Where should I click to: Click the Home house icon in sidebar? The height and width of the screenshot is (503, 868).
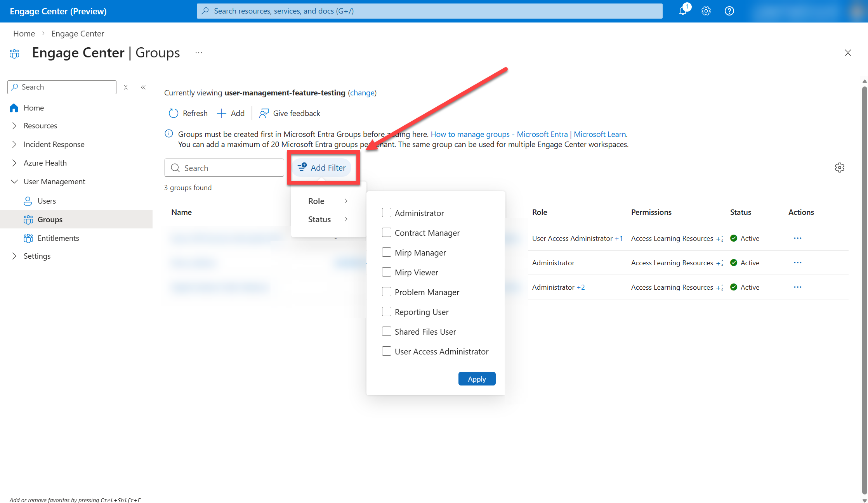[14, 108]
